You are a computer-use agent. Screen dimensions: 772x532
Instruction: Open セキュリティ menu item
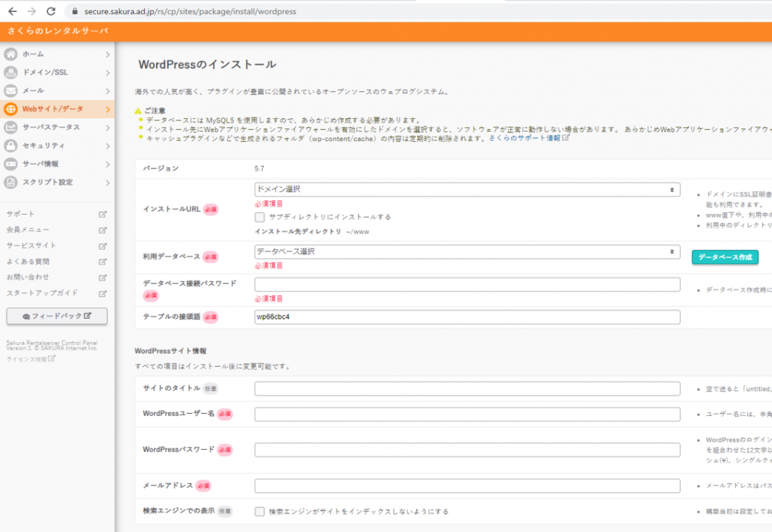click(57, 145)
